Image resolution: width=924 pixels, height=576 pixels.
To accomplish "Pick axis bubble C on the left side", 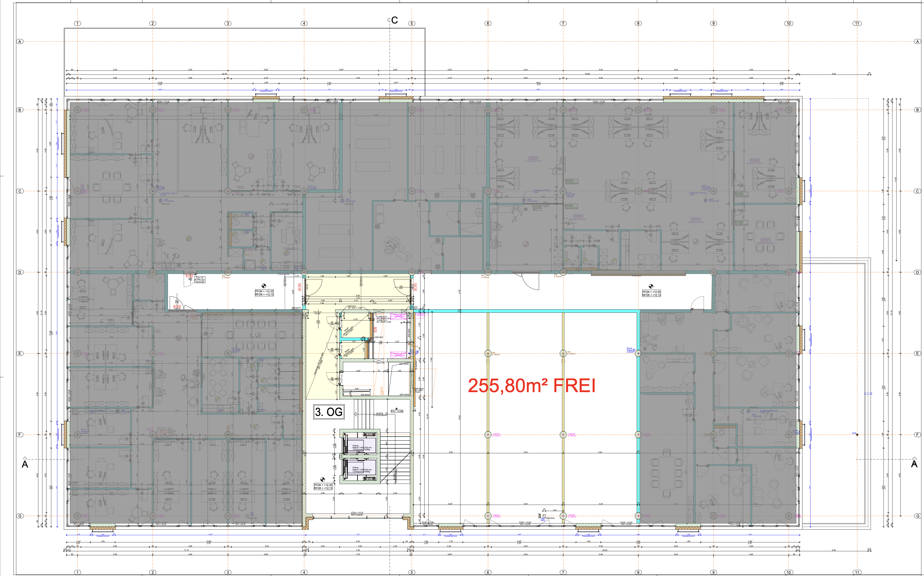I will (x=20, y=191).
